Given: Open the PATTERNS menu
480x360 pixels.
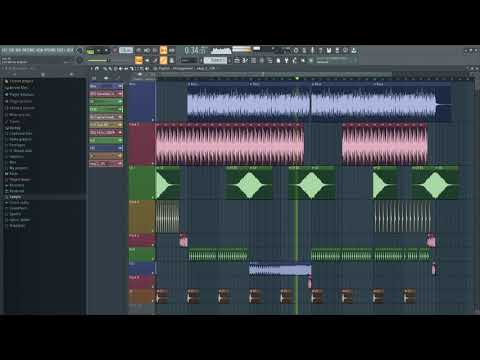Looking at the screenshot, I should click(28, 50).
